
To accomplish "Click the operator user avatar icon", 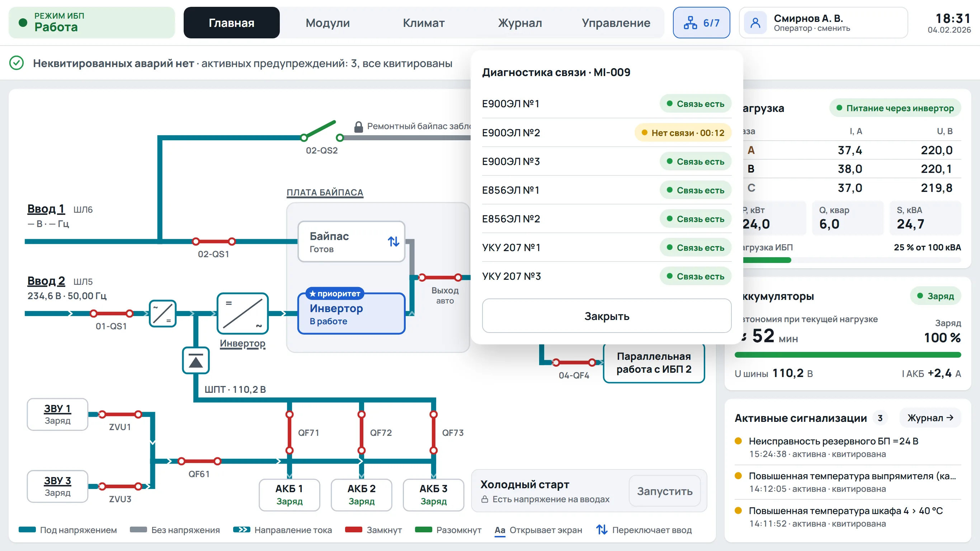I will tap(755, 23).
